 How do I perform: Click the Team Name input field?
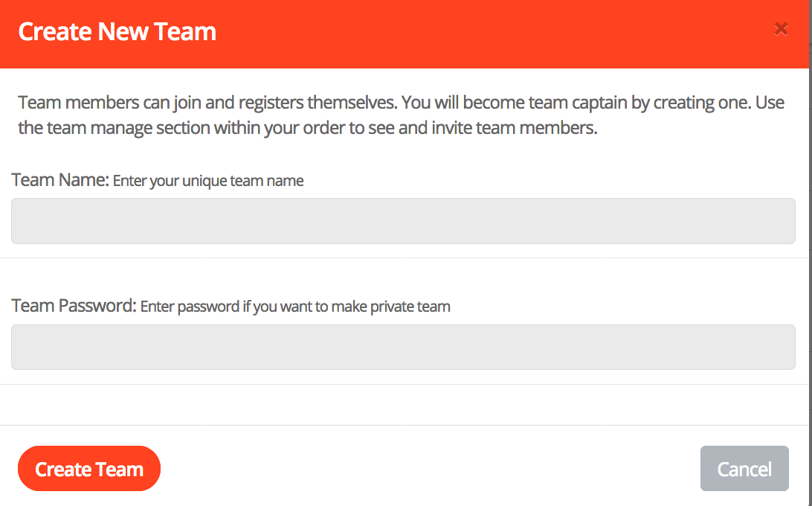(403, 221)
